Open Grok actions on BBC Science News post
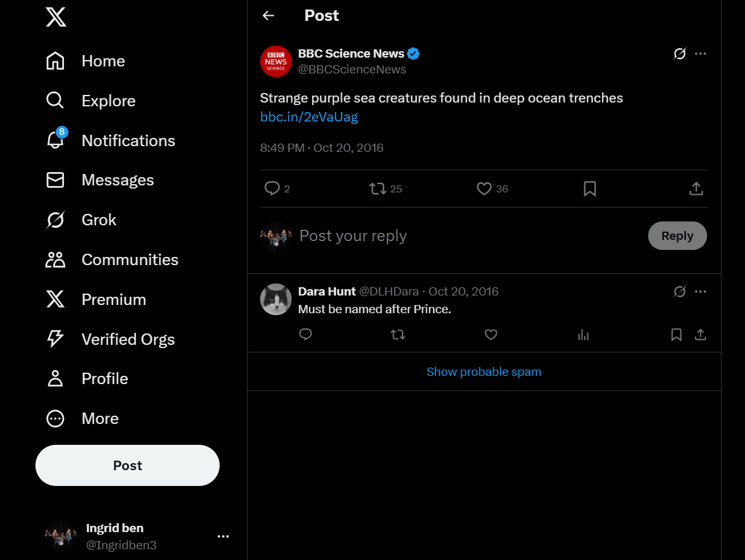Screen dimensions: 745x560 pyautogui.click(x=679, y=54)
